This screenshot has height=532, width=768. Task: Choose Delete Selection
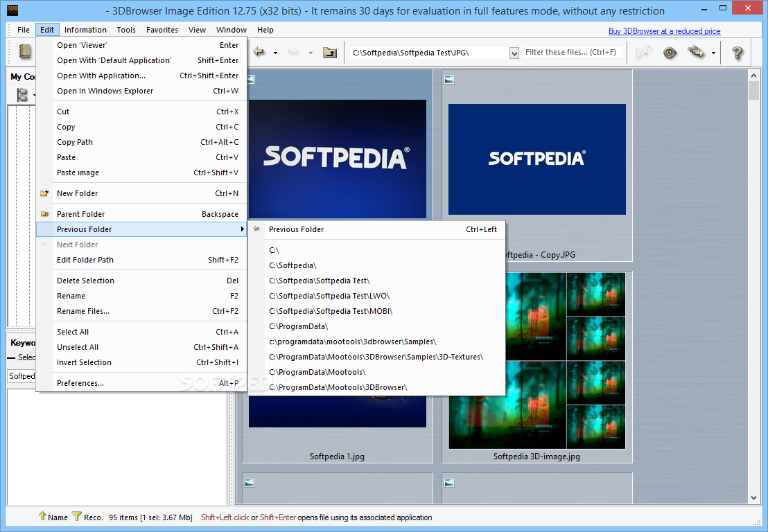[x=141, y=281]
